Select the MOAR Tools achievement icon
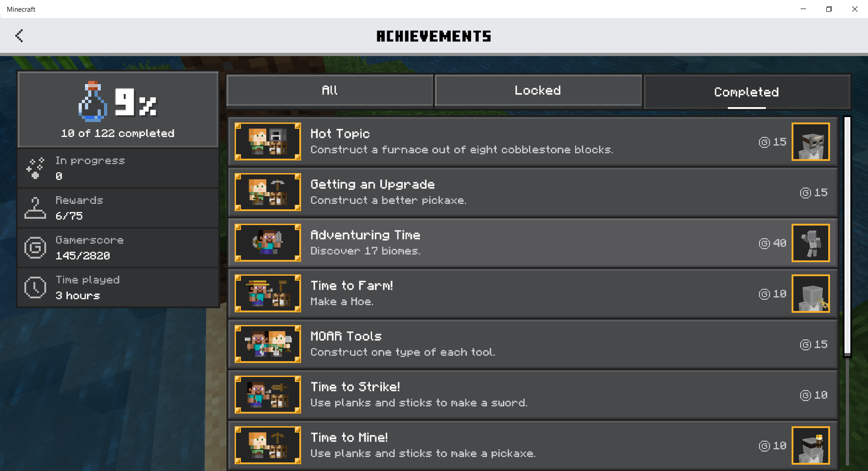This screenshot has height=471, width=868. [268, 344]
